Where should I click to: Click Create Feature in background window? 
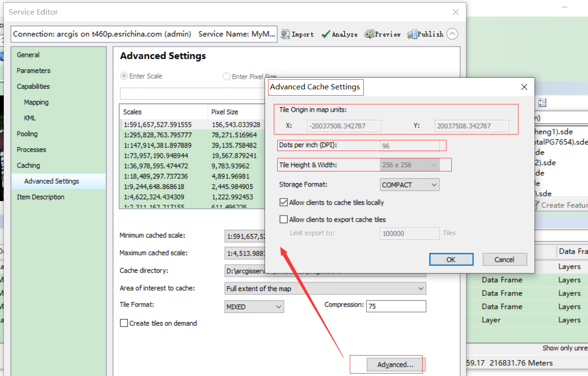(x=560, y=205)
